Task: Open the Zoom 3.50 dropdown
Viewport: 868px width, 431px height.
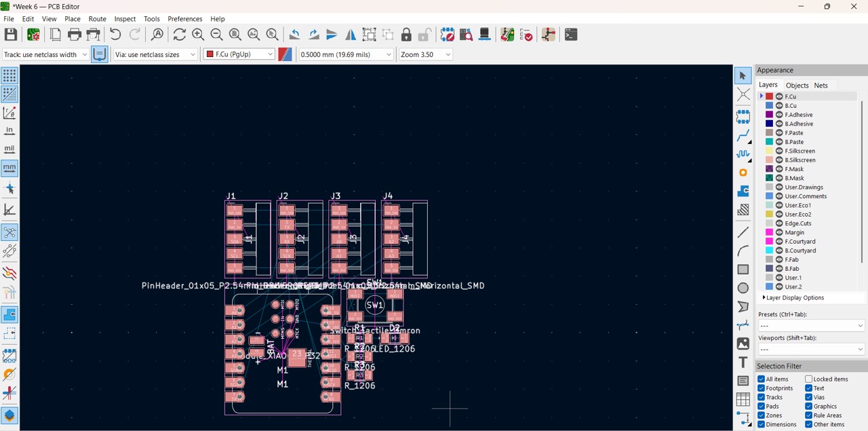Action: tap(425, 54)
